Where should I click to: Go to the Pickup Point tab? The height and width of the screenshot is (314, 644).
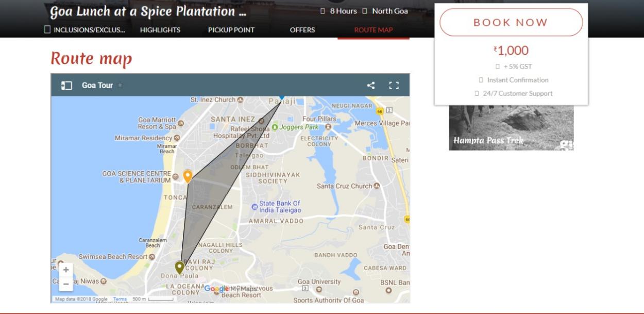[231, 30]
